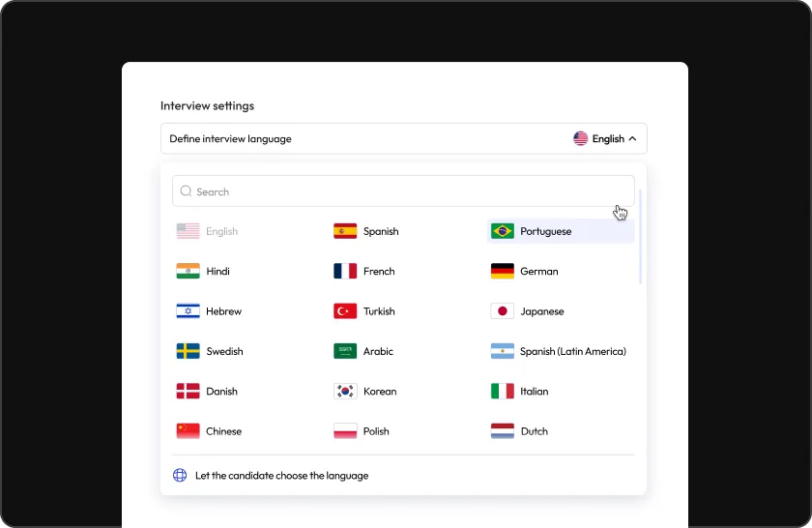This screenshot has height=528, width=812.
Task: Click the magnifier icon in search box
Action: click(x=186, y=191)
